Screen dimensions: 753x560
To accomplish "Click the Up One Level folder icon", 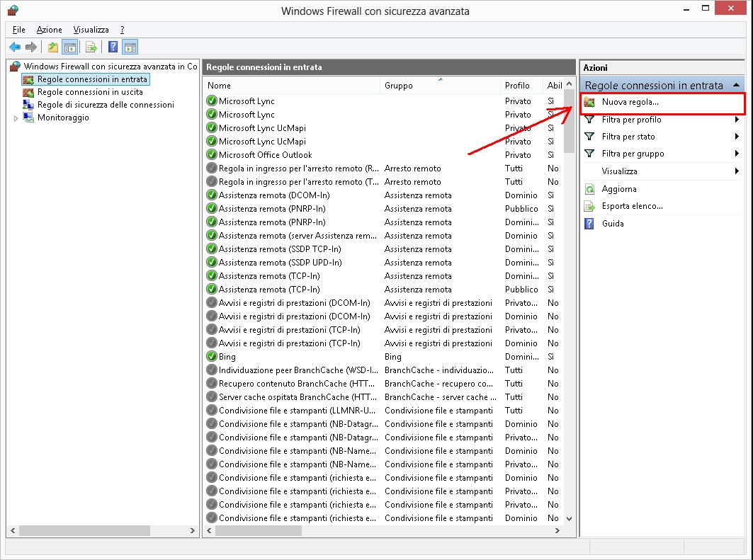I will pos(53,47).
